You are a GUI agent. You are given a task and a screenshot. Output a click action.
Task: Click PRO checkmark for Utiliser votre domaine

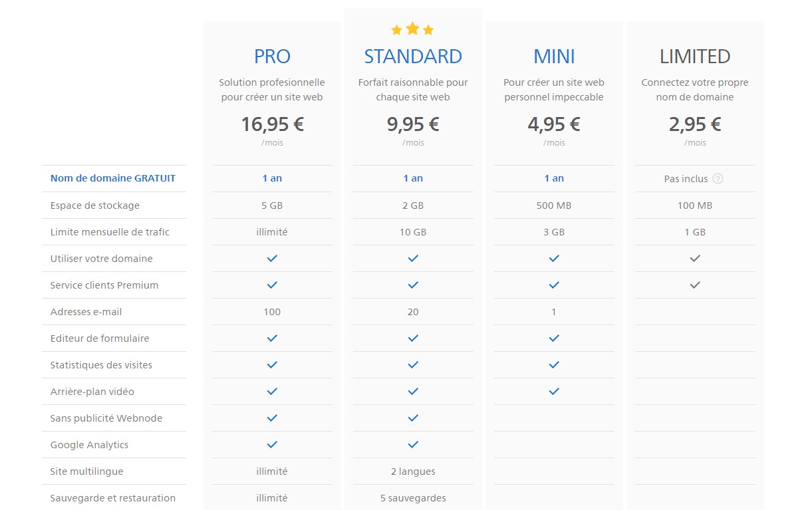pyautogui.click(x=272, y=258)
